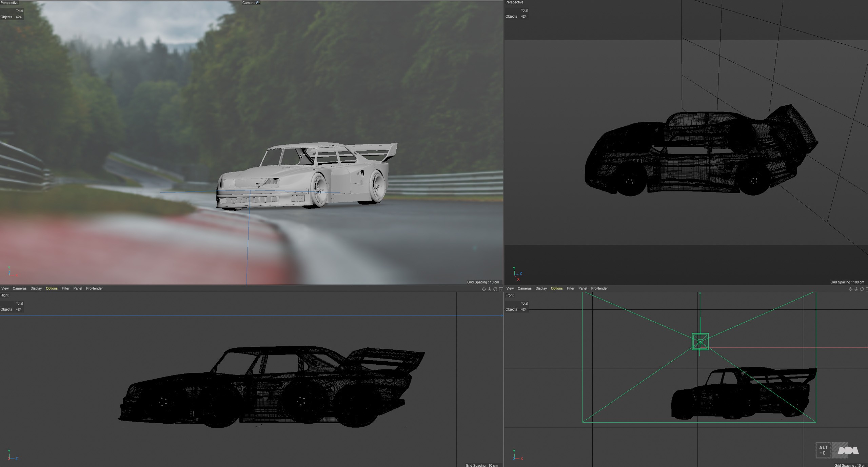This screenshot has height=467, width=868.
Task: Click the Front viewport name label
Action: 510,295
